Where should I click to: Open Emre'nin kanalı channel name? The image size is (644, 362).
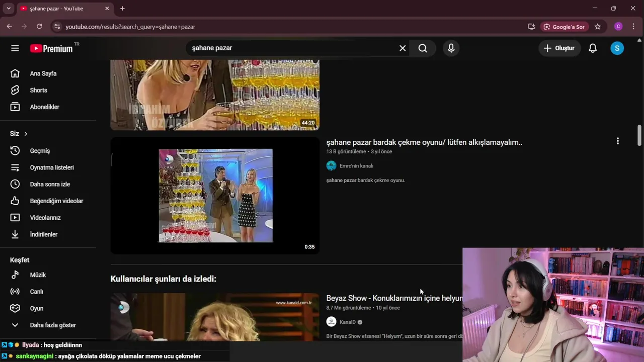pos(356,166)
